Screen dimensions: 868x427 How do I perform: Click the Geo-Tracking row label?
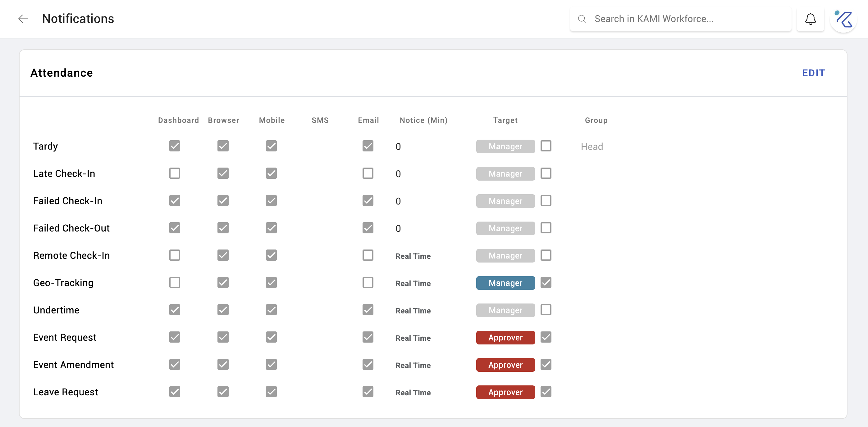[63, 283]
